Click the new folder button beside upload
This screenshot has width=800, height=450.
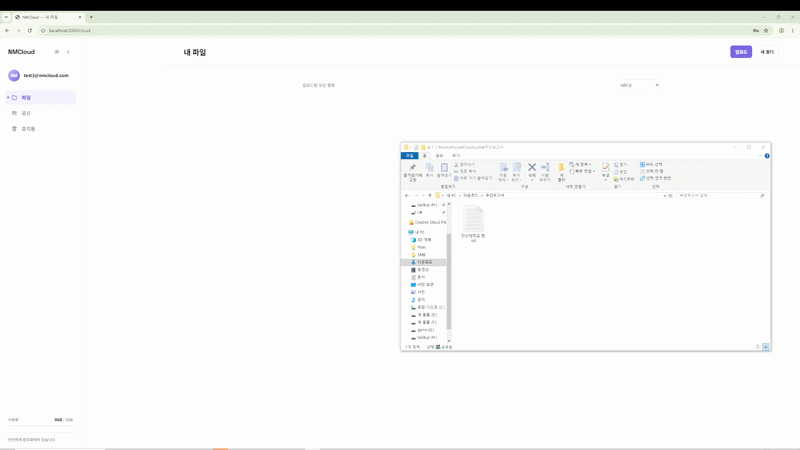[x=767, y=52]
